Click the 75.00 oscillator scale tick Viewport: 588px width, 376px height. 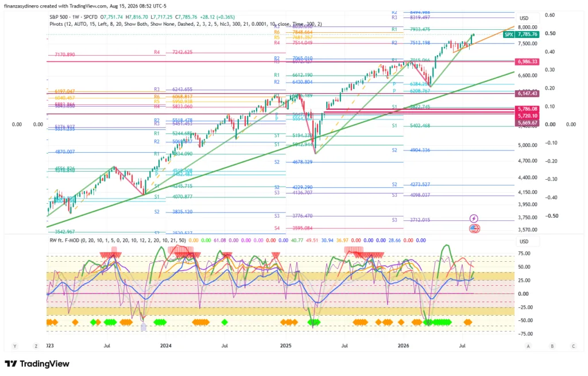coord(524,253)
